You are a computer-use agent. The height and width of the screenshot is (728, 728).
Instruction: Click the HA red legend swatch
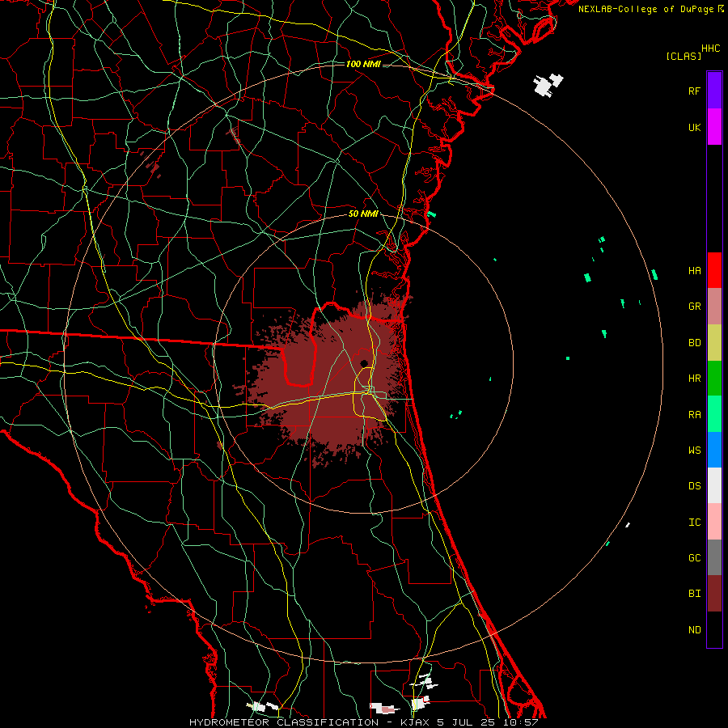[x=714, y=270]
